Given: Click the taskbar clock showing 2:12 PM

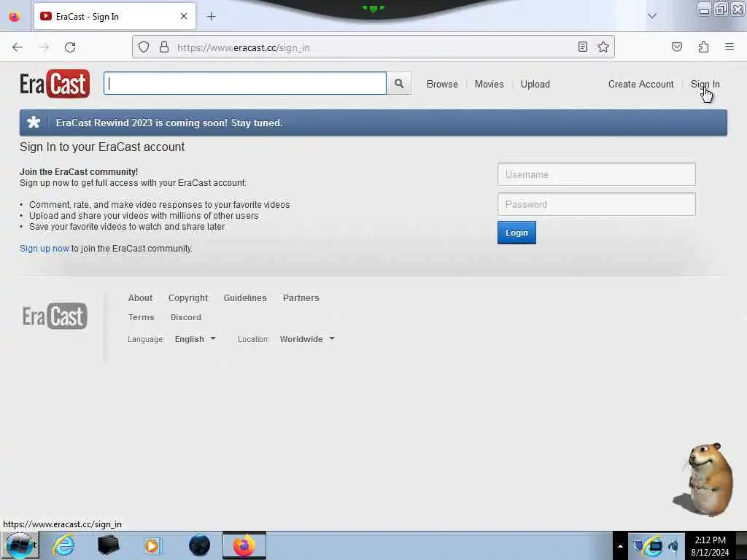Looking at the screenshot, I should (x=710, y=546).
